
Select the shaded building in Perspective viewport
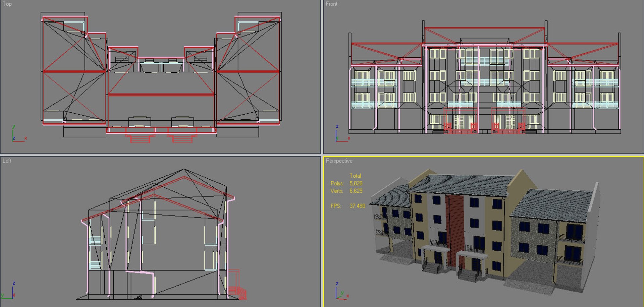[x=485, y=231]
